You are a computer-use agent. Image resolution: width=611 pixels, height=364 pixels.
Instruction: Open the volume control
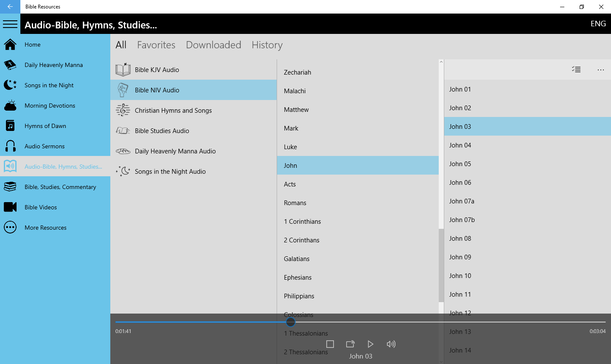pyautogui.click(x=391, y=344)
